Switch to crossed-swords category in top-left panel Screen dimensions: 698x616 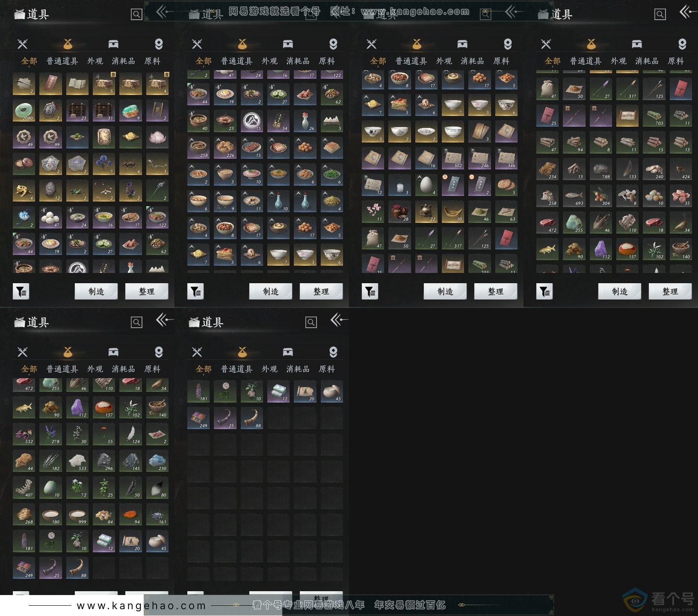[x=23, y=44]
